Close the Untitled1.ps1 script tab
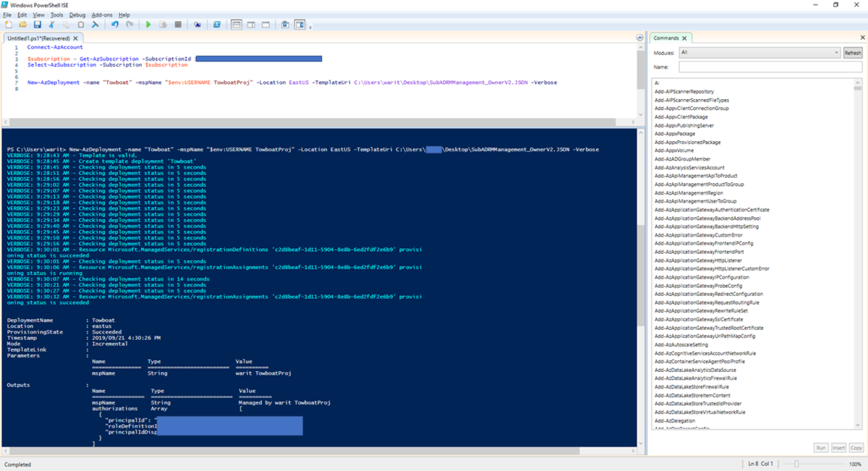868x471 pixels. (75, 38)
